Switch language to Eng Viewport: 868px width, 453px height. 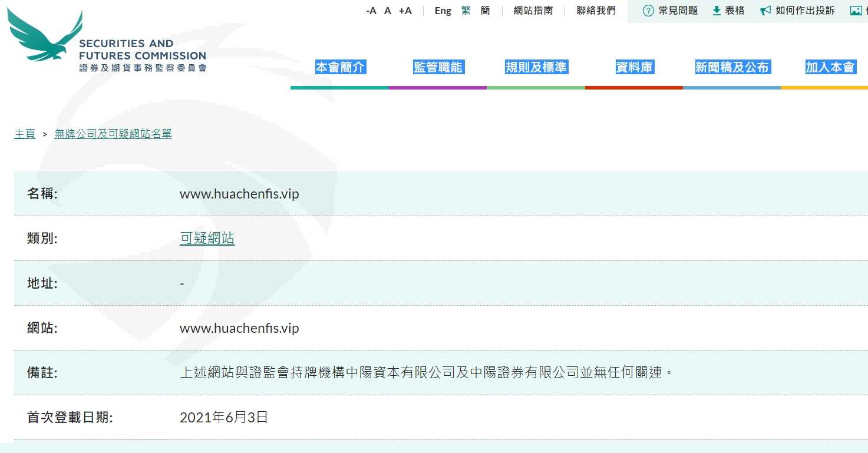coord(443,11)
